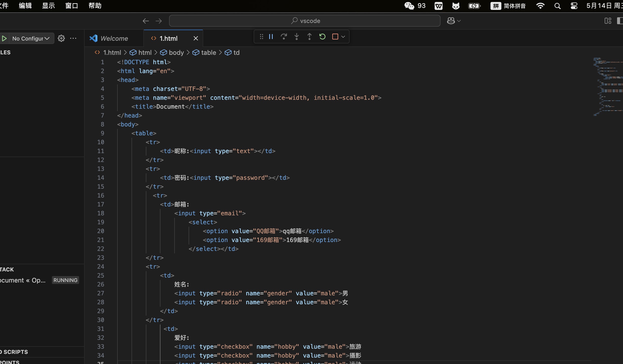Open Copilot dropdown chevron

459,21
